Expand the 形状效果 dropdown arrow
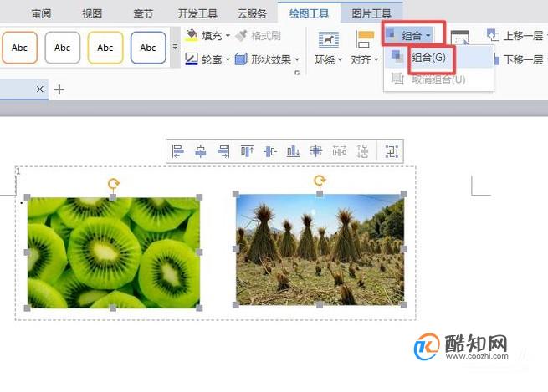The height and width of the screenshot is (392, 548). (297, 59)
